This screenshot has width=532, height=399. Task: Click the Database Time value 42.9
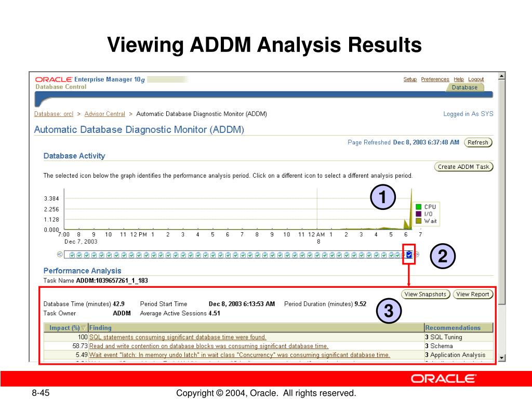point(118,303)
